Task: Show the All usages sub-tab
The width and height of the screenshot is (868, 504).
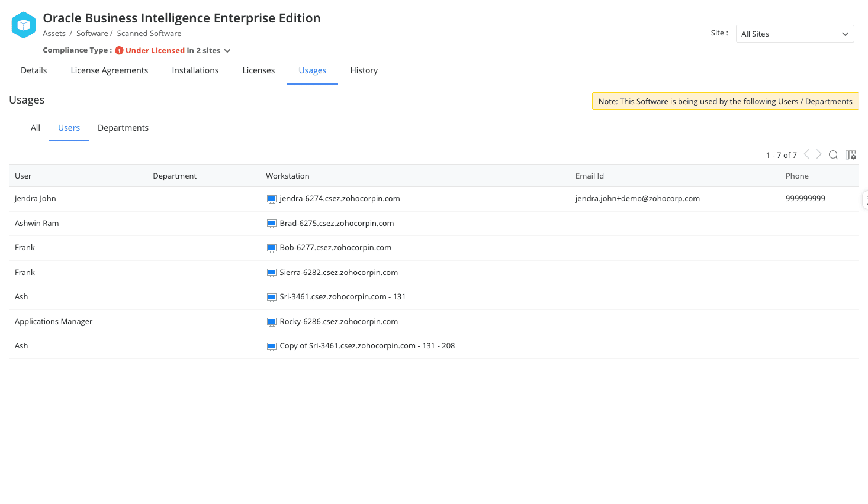Action: pos(36,128)
